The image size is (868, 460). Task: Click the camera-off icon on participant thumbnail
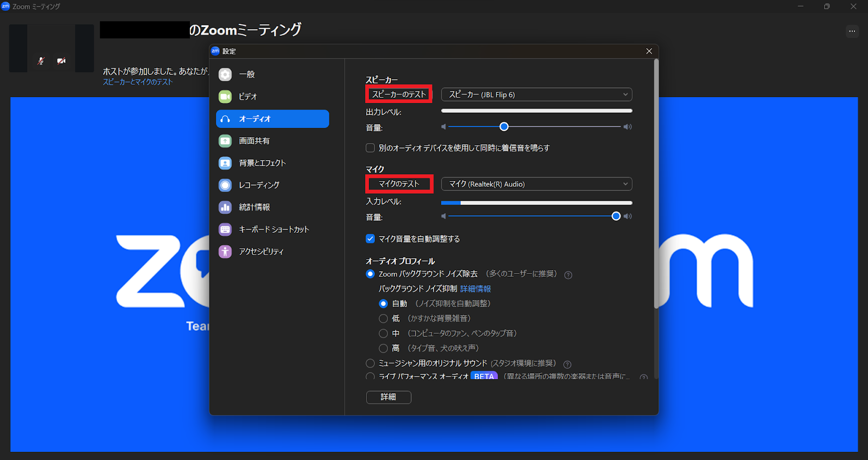pyautogui.click(x=61, y=61)
